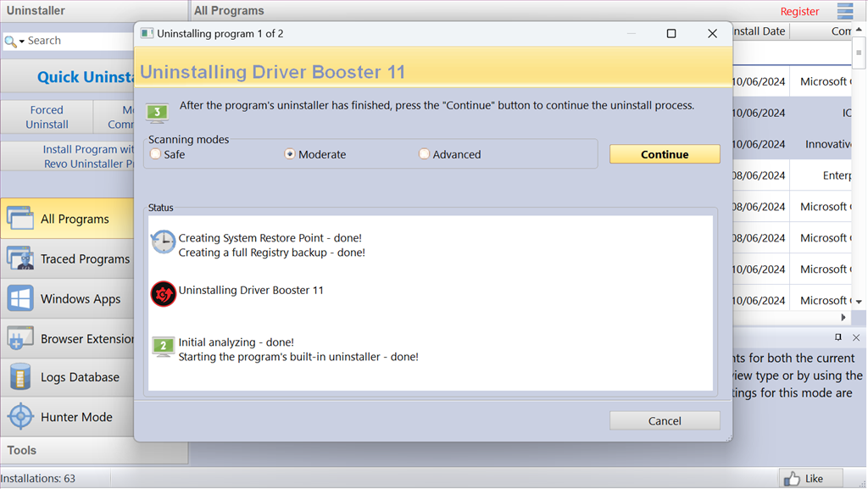Open Traced Programs via its icon
The width and height of the screenshot is (868, 489).
[x=19, y=258]
